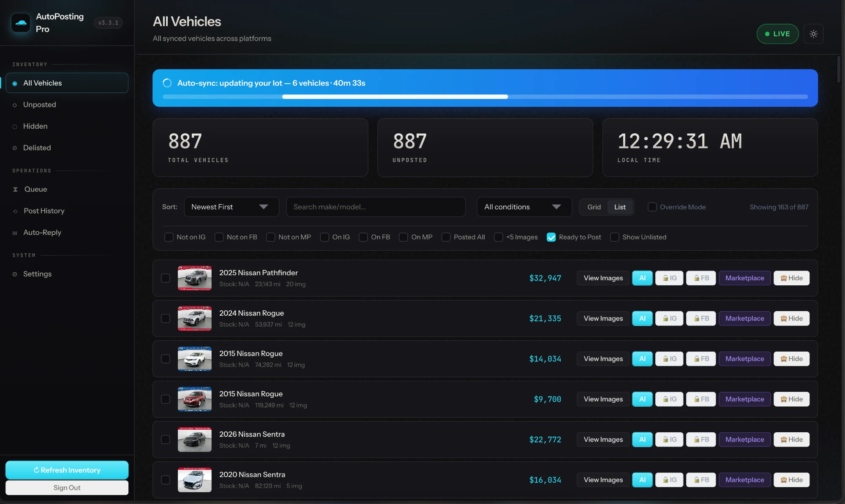Screen dimensions: 845x504
Task: Open the Newest First sort dropdown
Action: tap(232, 207)
